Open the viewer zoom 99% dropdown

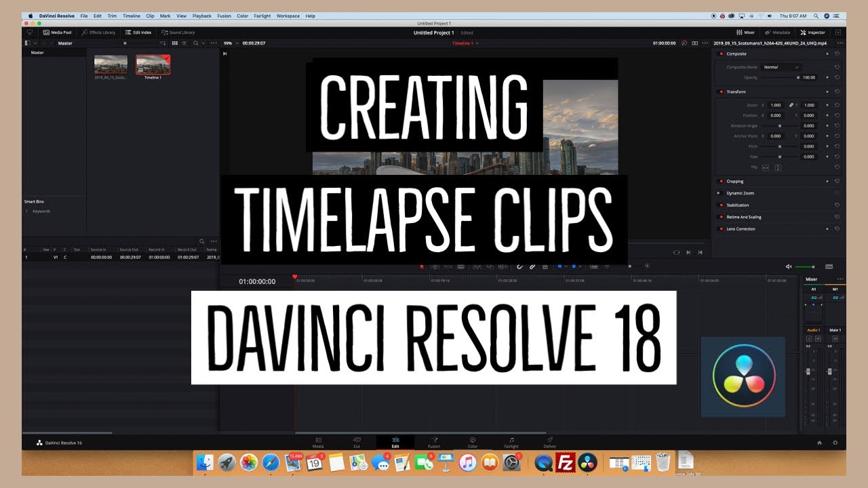tap(231, 43)
